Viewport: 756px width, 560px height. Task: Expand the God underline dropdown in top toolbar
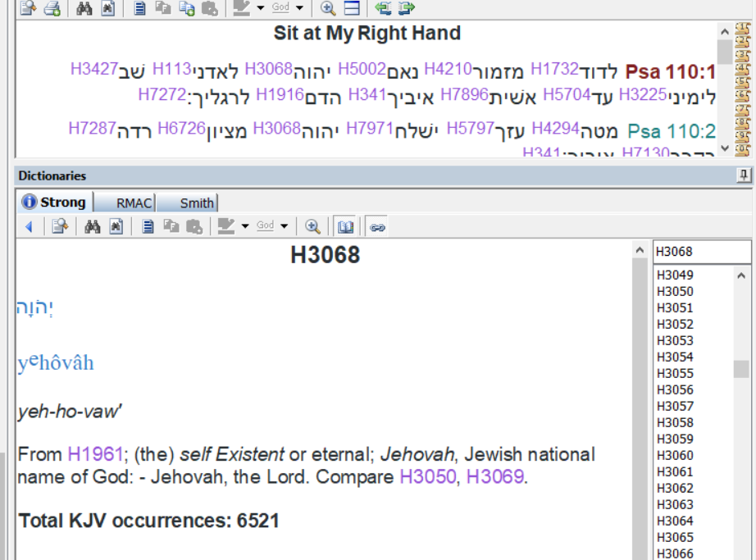coord(299,8)
